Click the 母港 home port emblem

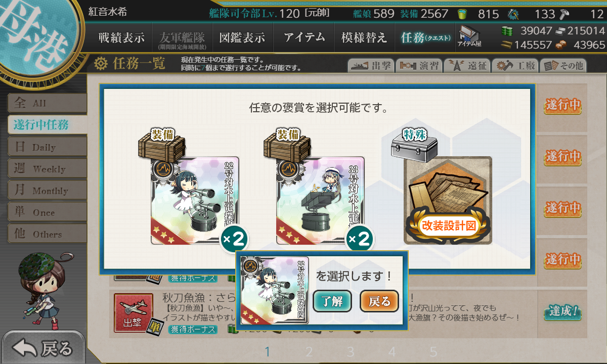[x=35, y=35]
